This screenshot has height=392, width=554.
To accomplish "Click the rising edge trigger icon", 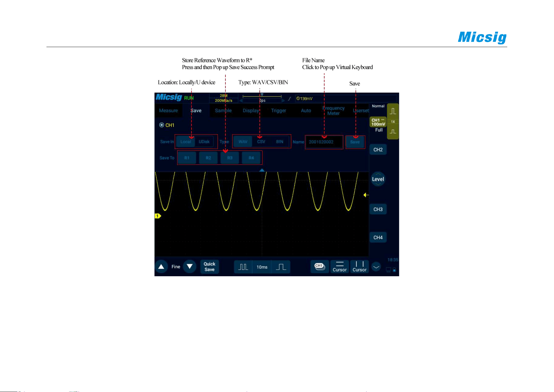I will 290,99.
